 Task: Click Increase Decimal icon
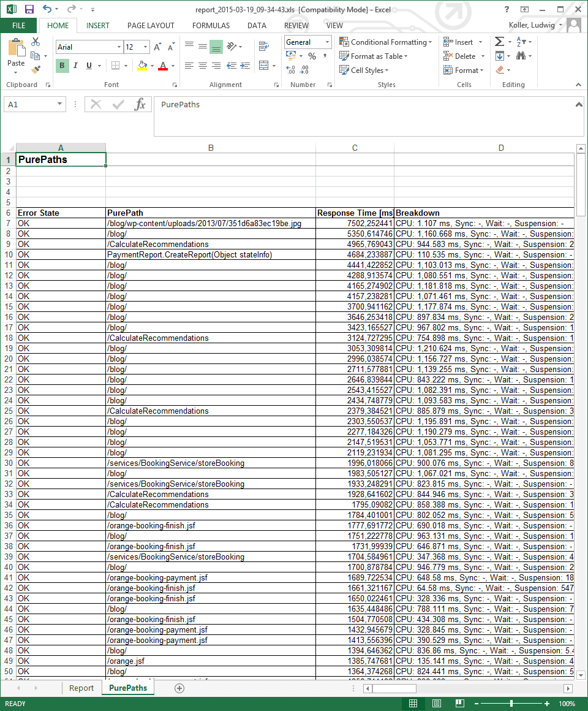click(x=291, y=70)
